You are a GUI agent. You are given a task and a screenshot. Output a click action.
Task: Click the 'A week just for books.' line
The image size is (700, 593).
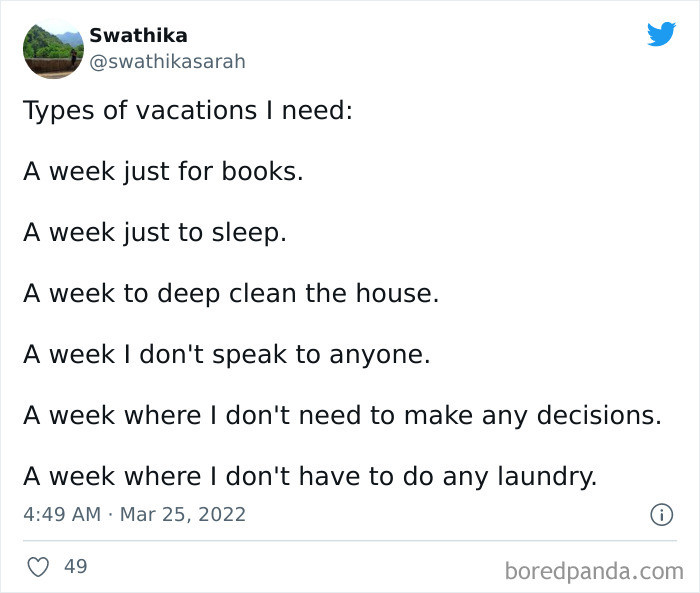(163, 171)
